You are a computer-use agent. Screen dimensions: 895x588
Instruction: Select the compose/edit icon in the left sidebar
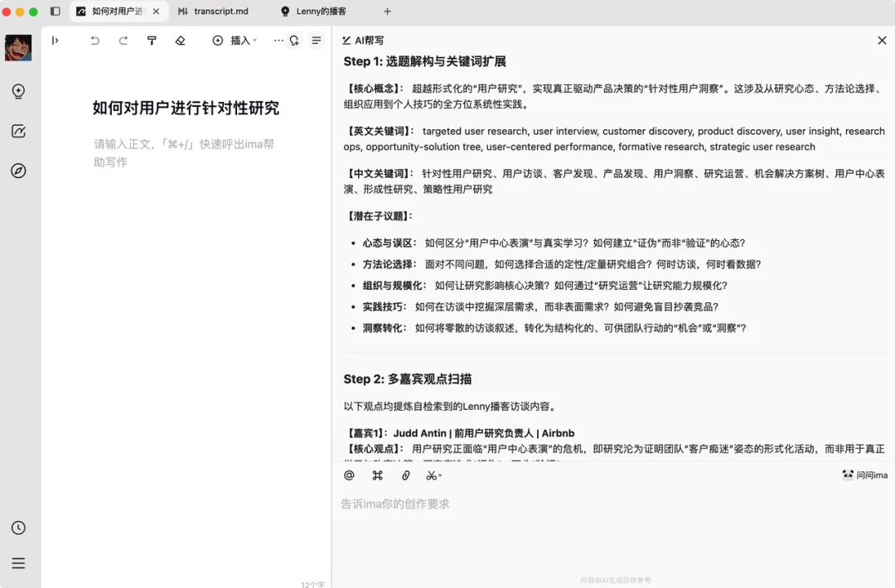[x=18, y=131]
